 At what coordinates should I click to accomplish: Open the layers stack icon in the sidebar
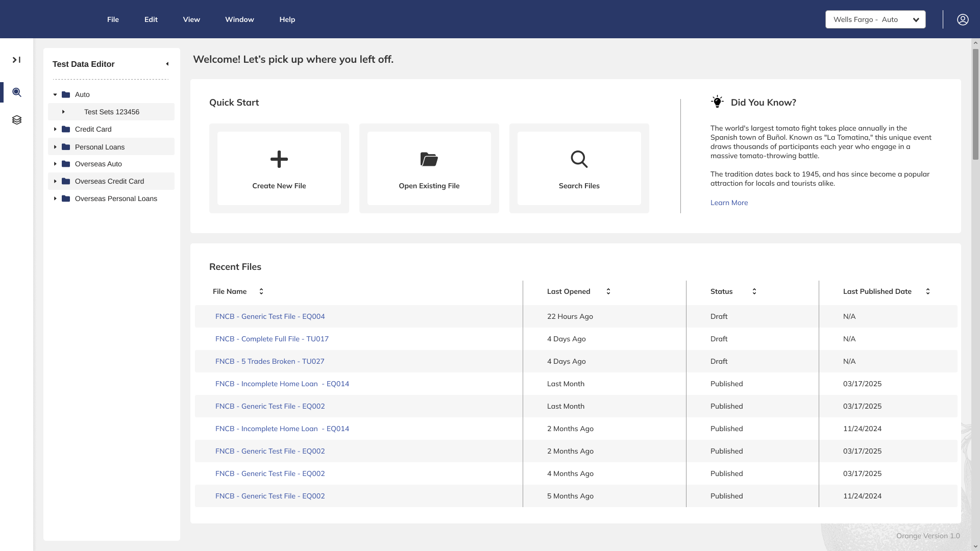pos(17,120)
